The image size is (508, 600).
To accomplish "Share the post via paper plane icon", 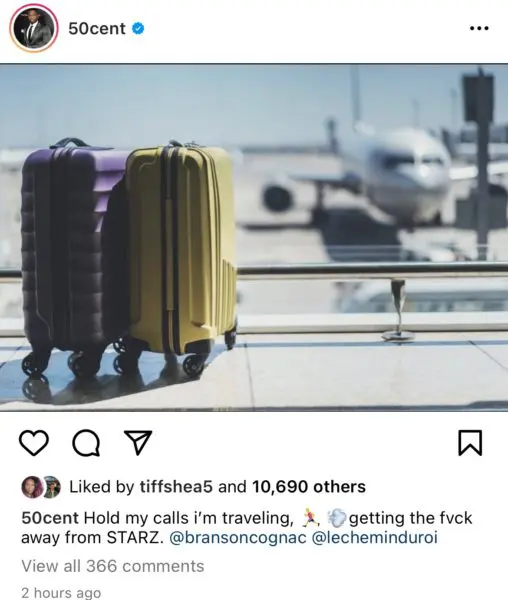I will tap(138, 442).
